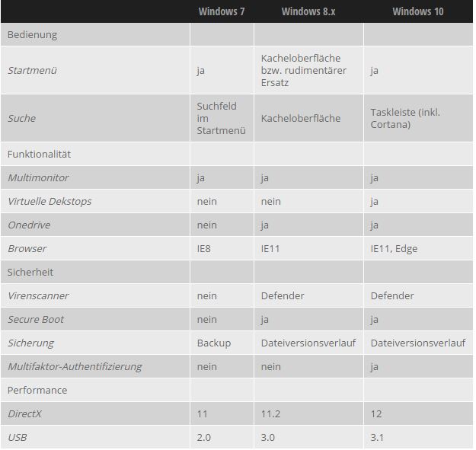Click the Backup cell for Windows 7
This screenshot has height=450, width=476.
click(x=214, y=343)
